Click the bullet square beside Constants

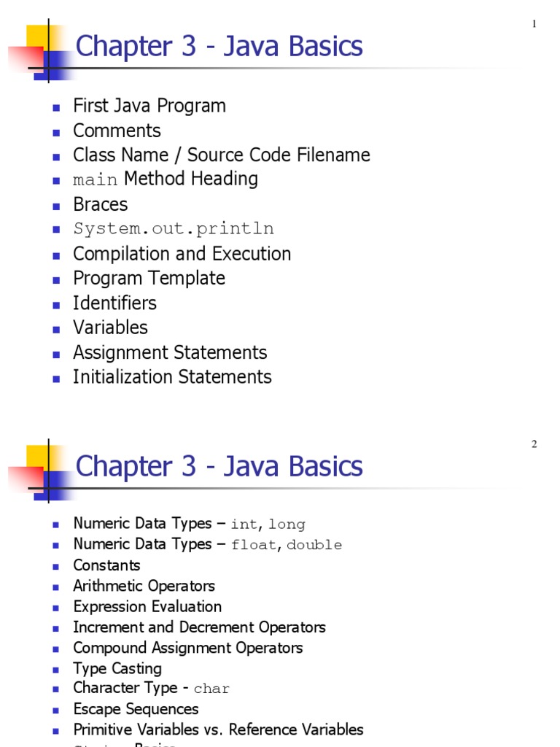pyautogui.click(x=55, y=566)
